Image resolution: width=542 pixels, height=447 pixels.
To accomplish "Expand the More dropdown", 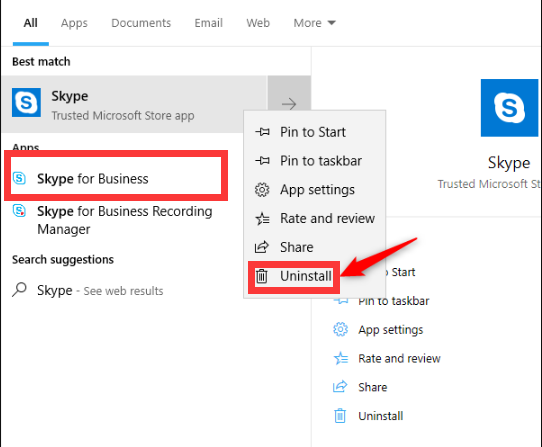I will pyautogui.click(x=315, y=23).
